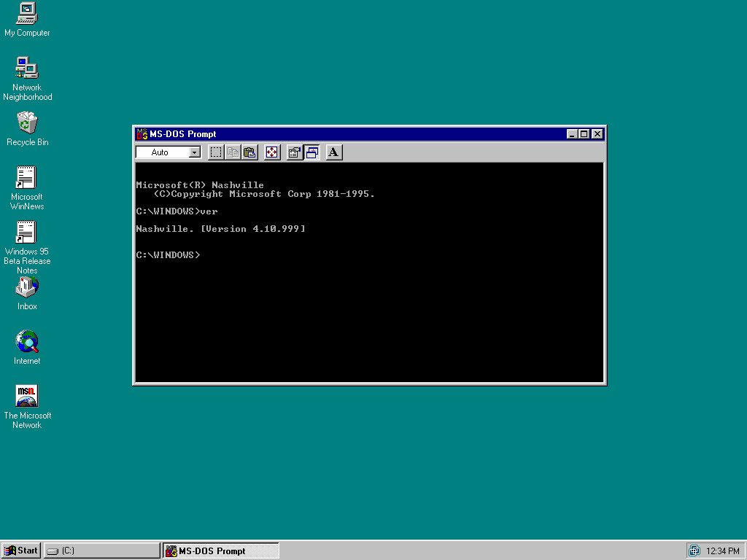Click the Auto font size combo box field
747x560 pixels.
coord(169,152)
